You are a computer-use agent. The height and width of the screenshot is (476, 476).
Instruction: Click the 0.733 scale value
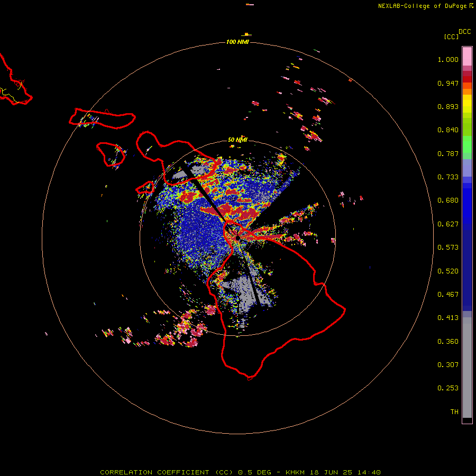pyautogui.click(x=448, y=177)
